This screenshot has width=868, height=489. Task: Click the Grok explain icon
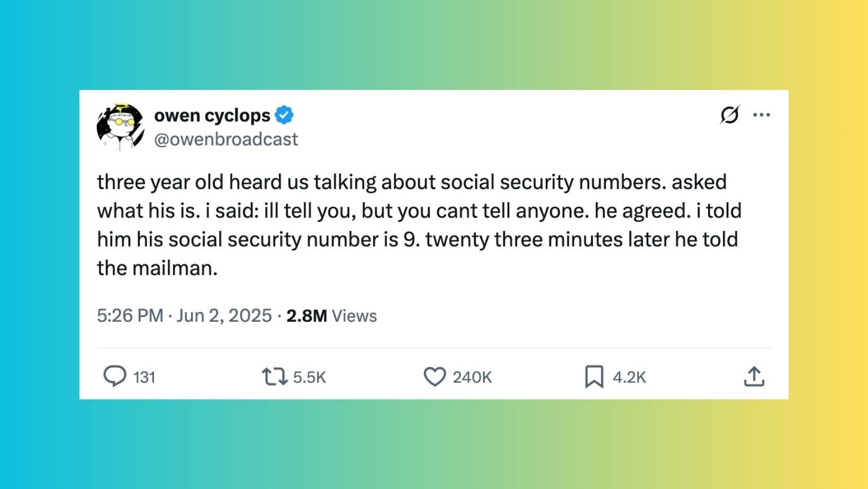pos(729,114)
